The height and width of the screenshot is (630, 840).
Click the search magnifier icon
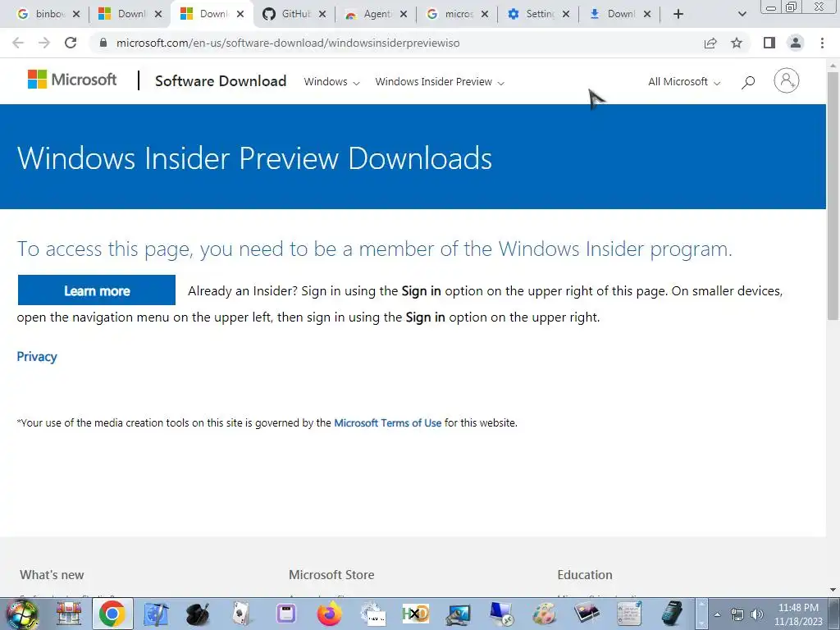(x=748, y=82)
